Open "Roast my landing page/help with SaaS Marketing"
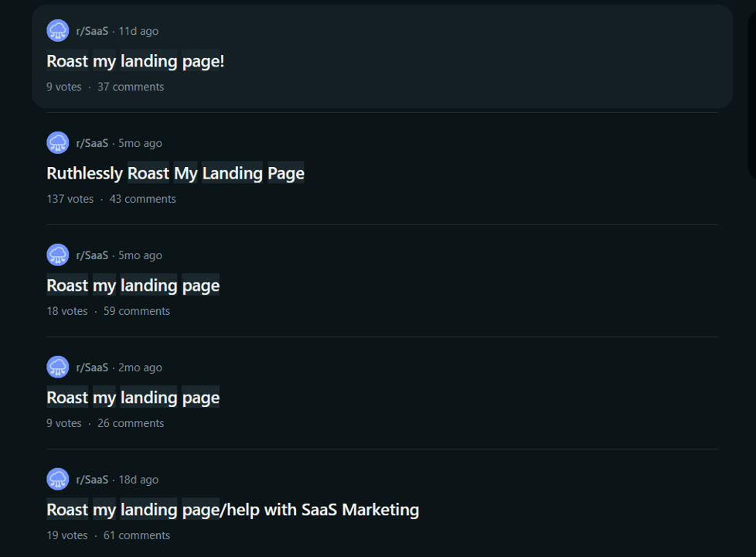 click(x=233, y=510)
